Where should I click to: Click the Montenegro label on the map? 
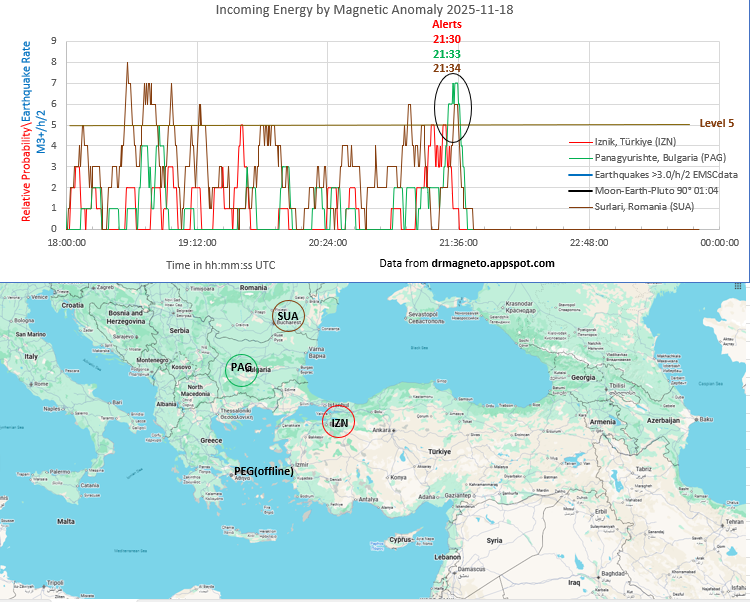[x=152, y=360]
